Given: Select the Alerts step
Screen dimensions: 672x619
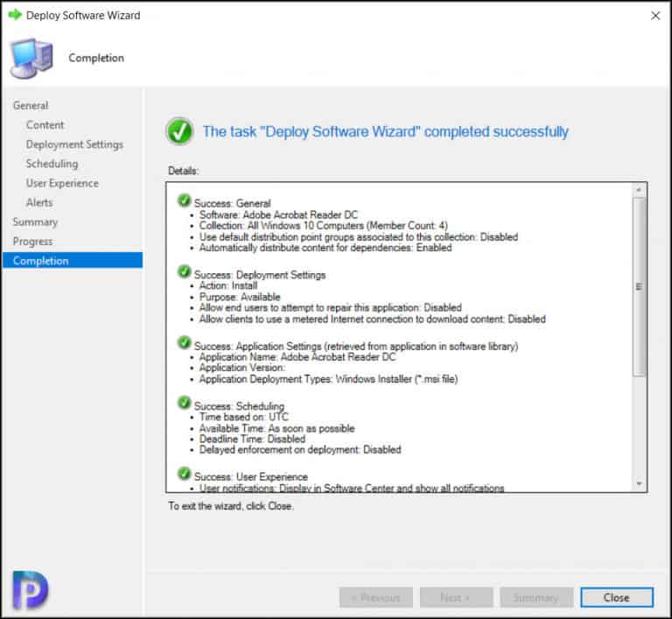Looking at the screenshot, I should click(39, 202).
